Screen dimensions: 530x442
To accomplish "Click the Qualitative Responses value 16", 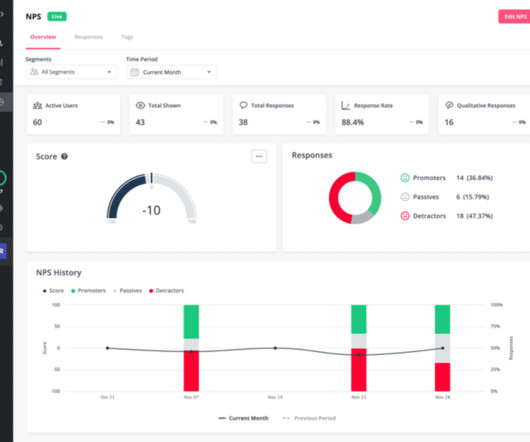I will [449, 122].
